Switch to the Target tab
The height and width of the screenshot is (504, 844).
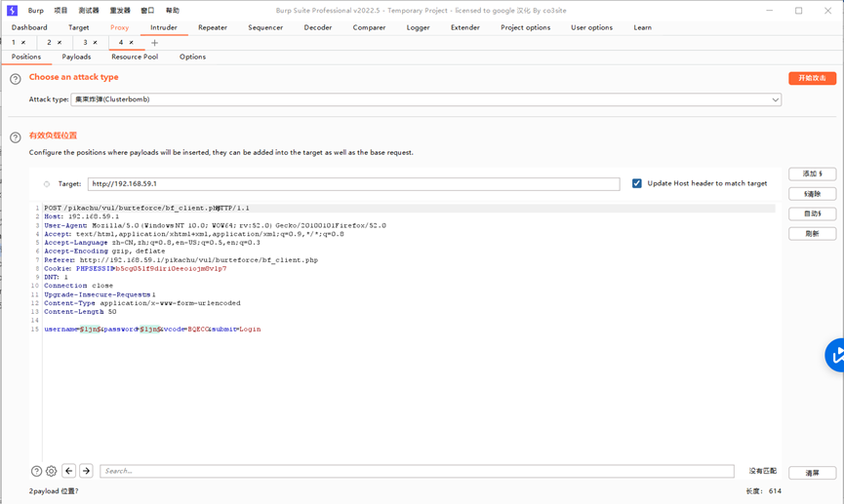coord(79,27)
